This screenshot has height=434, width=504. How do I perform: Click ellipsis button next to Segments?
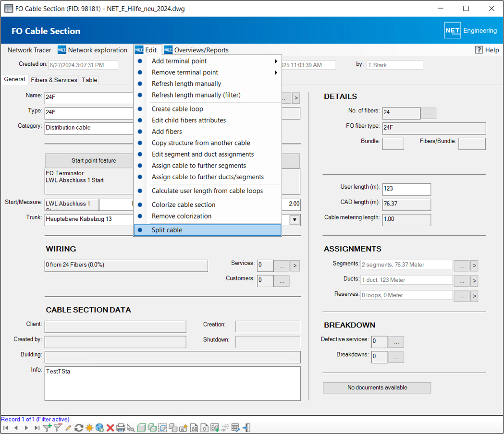coord(462,265)
